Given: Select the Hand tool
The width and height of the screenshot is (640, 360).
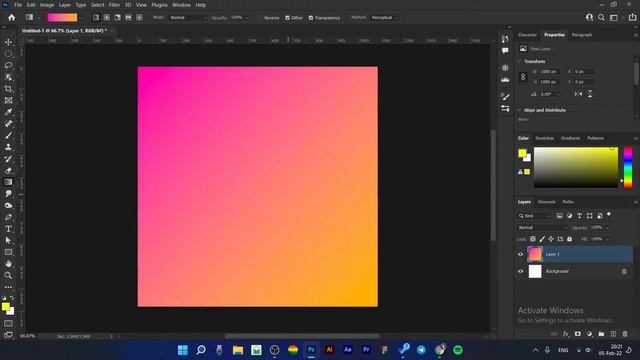Looking at the screenshot, I should [x=8, y=264].
